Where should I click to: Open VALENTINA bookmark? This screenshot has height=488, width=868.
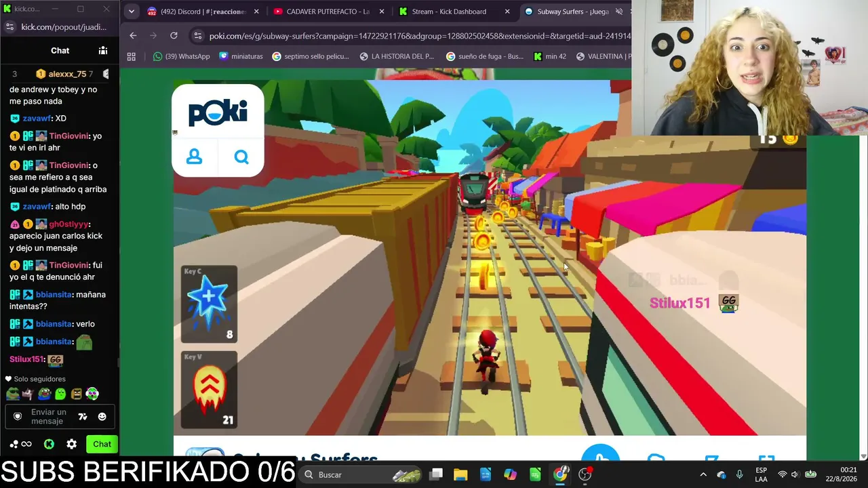pyautogui.click(x=602, y=56)
